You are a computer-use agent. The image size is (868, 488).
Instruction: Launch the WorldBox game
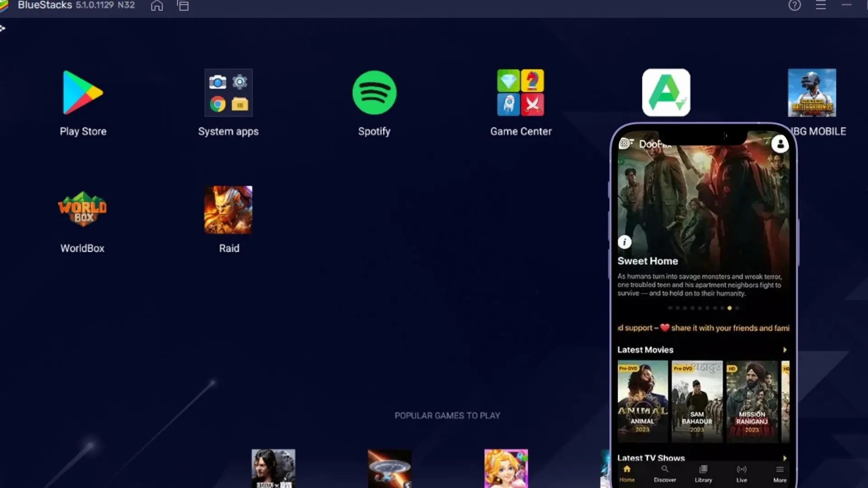(x=82, y=210)
